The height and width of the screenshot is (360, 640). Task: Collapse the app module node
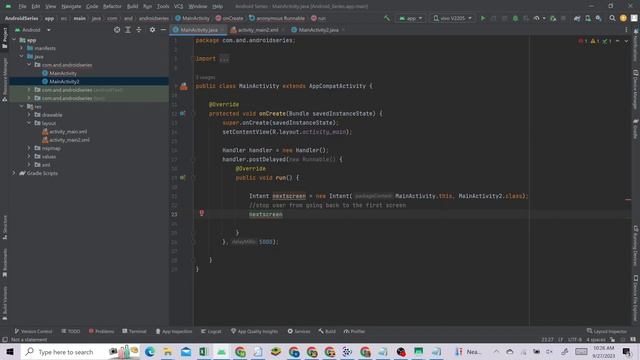pyautogui.click(x=14, y=40)
